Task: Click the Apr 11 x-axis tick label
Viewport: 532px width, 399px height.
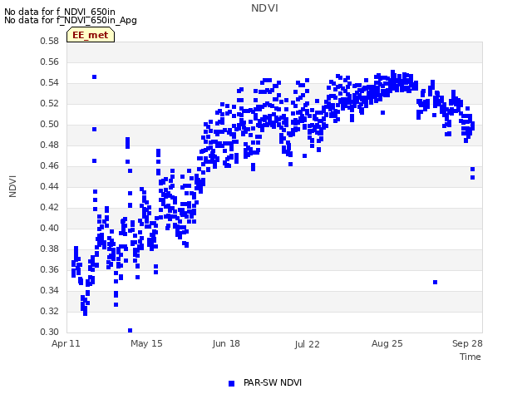Action: point(66,343)
